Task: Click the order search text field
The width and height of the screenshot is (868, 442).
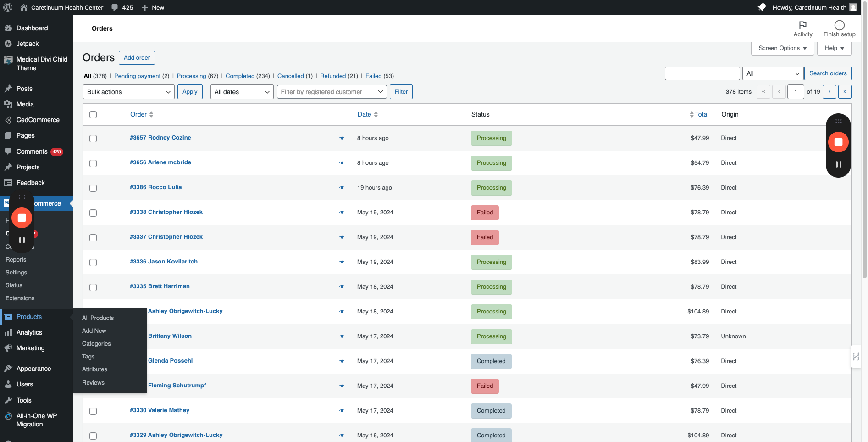Action: [702, 73]
